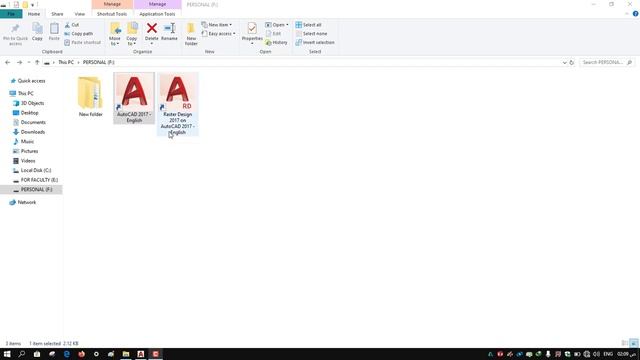Viewport: 640px width, 360px height.
Task: Select AutoCAD 2017 - English shortcut
Action: (x=134, y=98)
